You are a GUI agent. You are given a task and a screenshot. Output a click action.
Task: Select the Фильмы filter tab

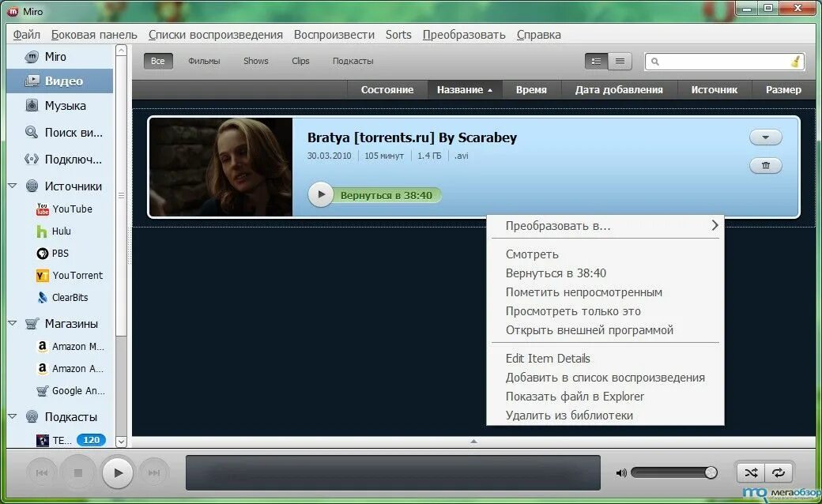[x=204, y=61]
